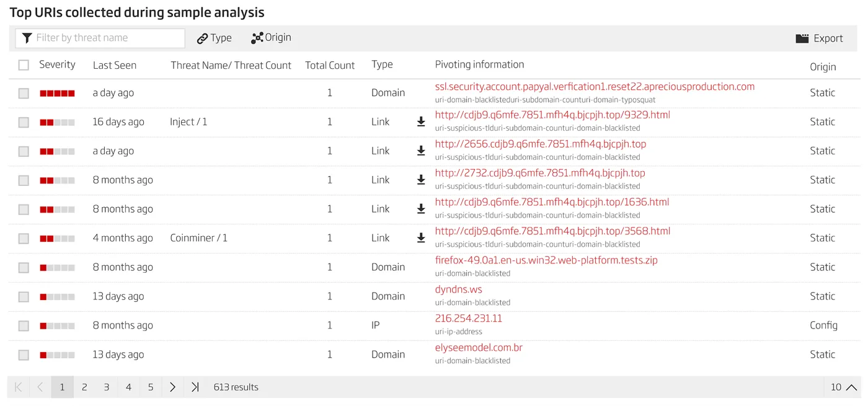Click the five-red-block severity indicator, first row
This screenshot has height=406, width=868.
pyautogui.click(x=57, y=94)
